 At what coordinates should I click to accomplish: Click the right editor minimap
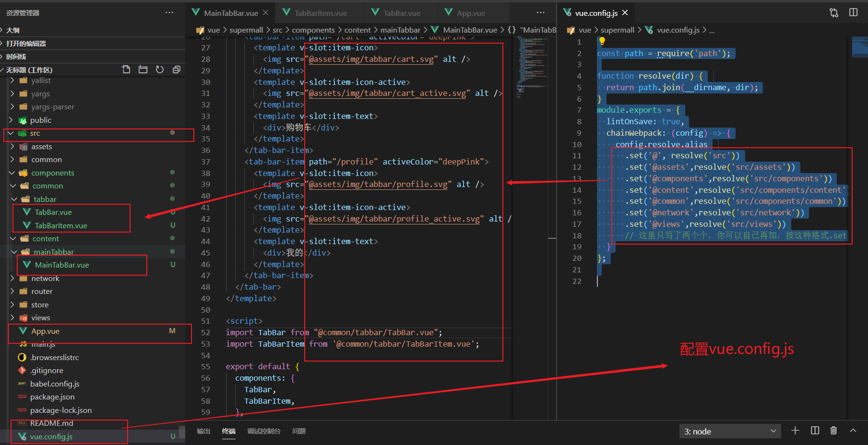(x=859, y=47)
